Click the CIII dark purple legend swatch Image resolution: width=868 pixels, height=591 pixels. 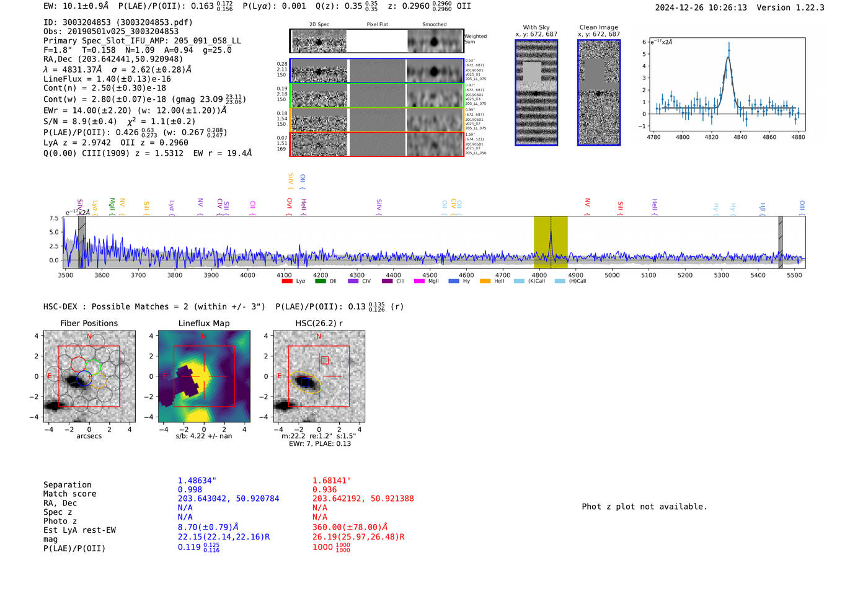(x=387, y=282)
